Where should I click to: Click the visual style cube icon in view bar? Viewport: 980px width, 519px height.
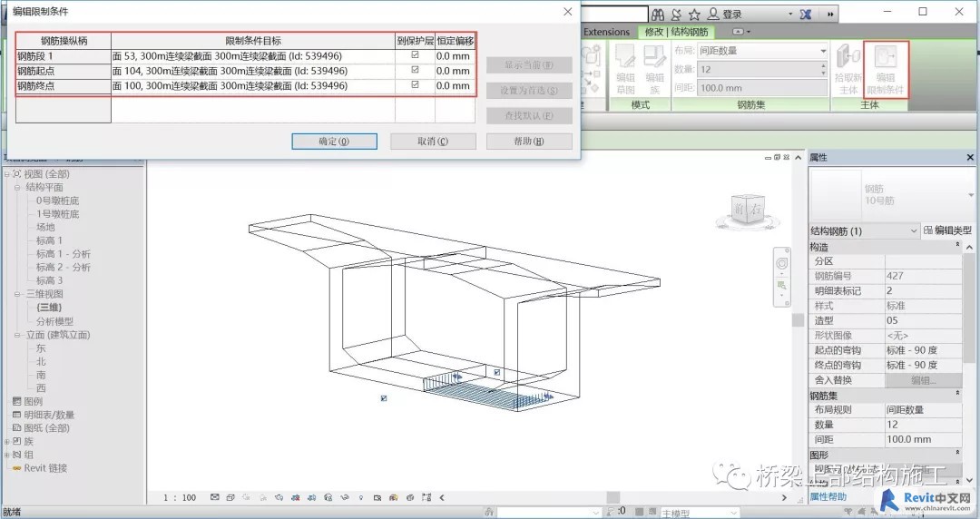(x=230, y=498)
